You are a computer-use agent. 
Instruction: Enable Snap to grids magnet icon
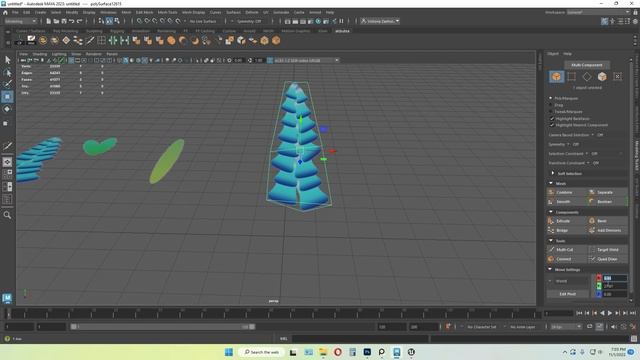pos(139,21)
